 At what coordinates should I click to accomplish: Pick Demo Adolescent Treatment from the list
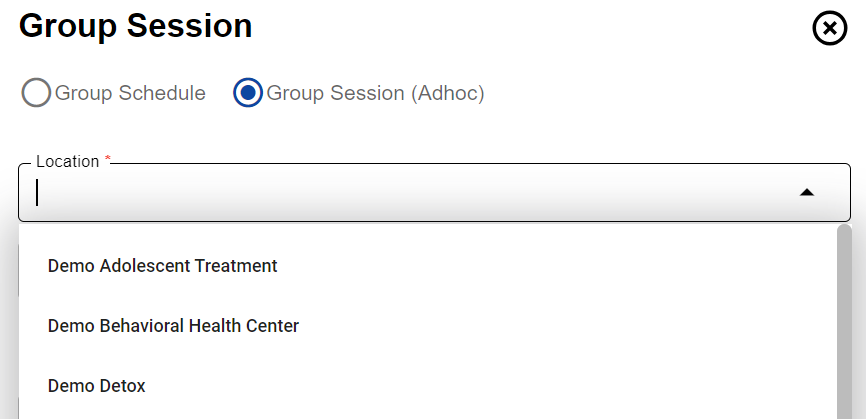pyautogui.click(x=163, y=266)
